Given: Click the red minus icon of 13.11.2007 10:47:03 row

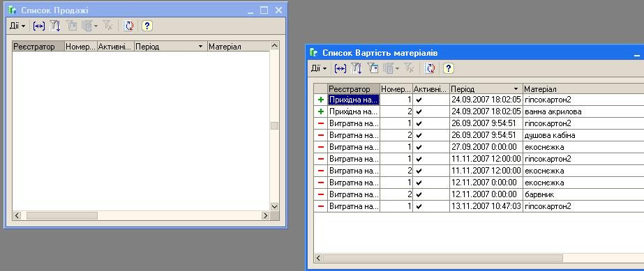Looking at the screenshot, I should 321,206.
